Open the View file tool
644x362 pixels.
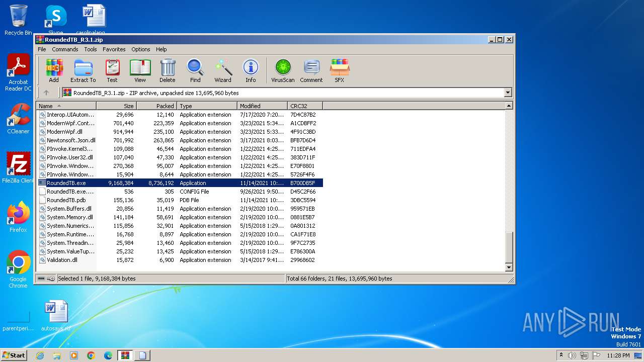140,70
